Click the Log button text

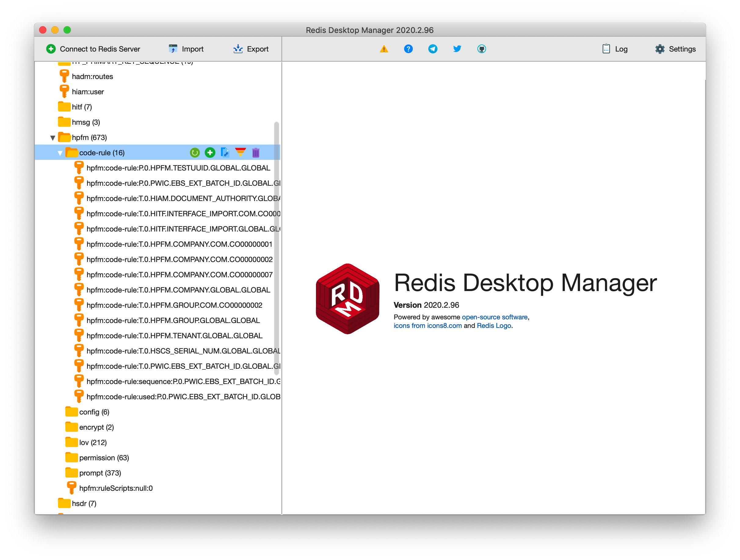pos(621,49)
